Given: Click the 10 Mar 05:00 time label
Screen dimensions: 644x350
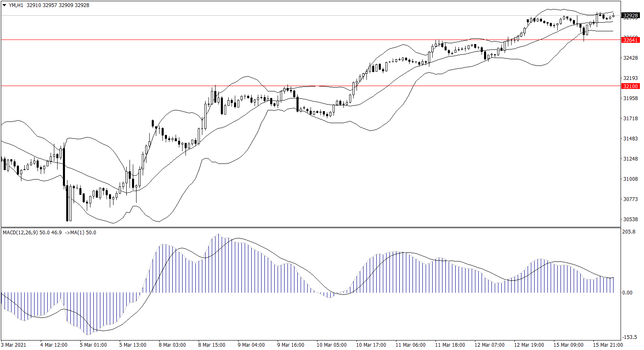Looking at the screenshot, I should tap(331, 345).
